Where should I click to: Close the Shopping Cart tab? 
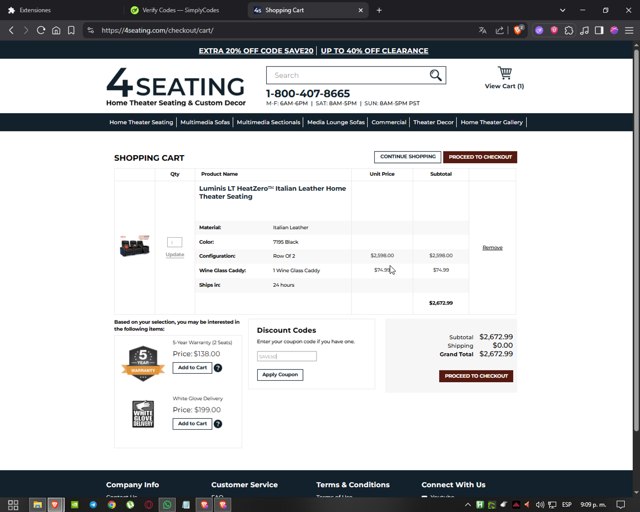360,10
